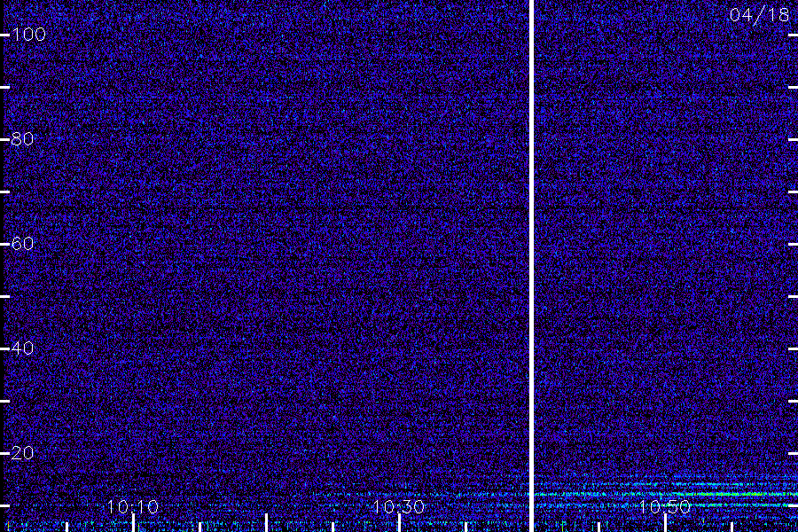Click the 40 frequency axis label

[22, 348]
